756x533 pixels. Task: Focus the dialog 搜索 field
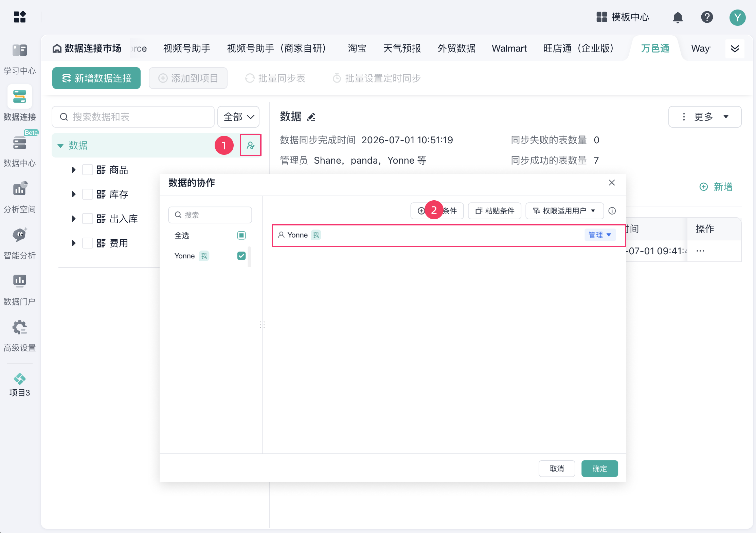click(x=210, y=215)
